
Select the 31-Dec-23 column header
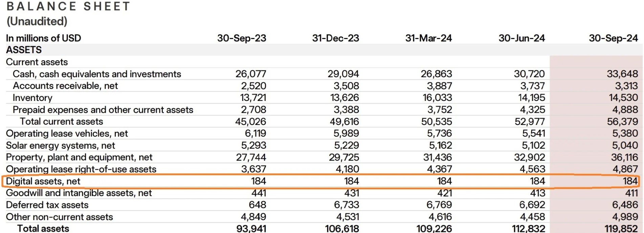pyautogui.click(x=335, y=38)
